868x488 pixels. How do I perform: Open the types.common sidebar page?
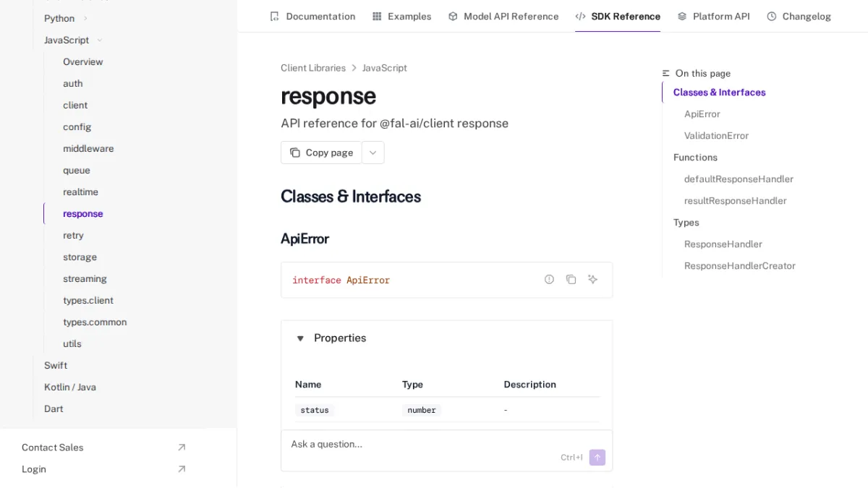(95, 322)
